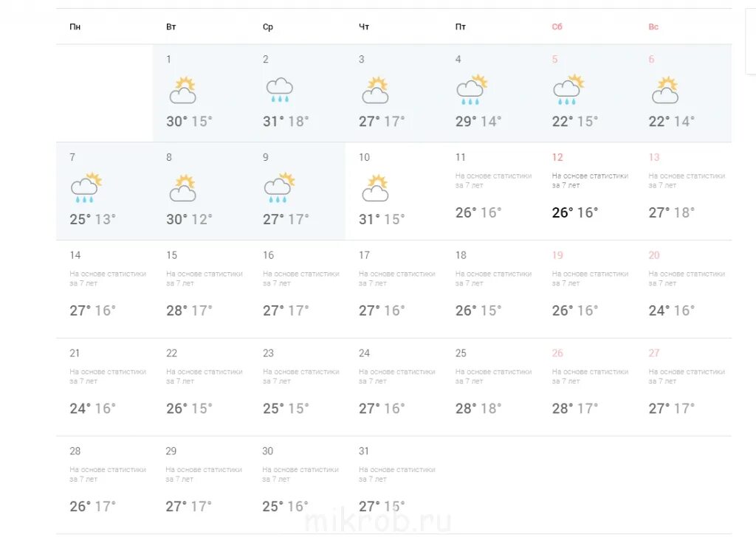Click the rain shower icon for day 7

click(86, 188)
